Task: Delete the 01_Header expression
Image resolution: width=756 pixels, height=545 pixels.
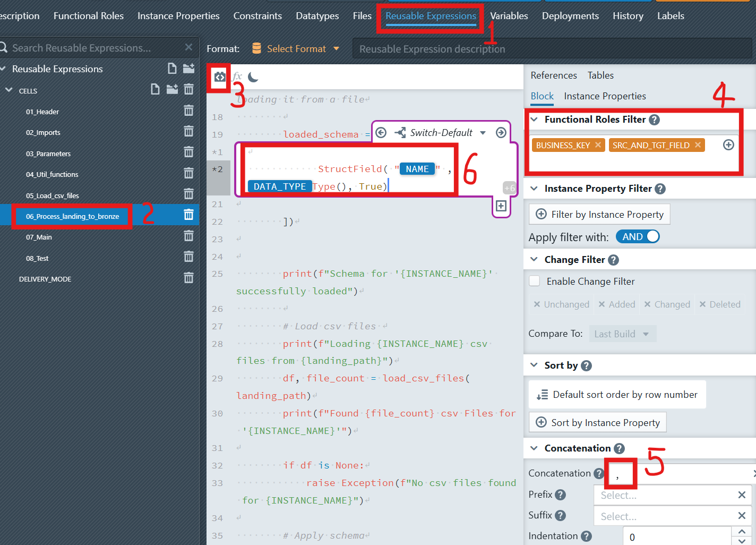Action: (188, 110)
